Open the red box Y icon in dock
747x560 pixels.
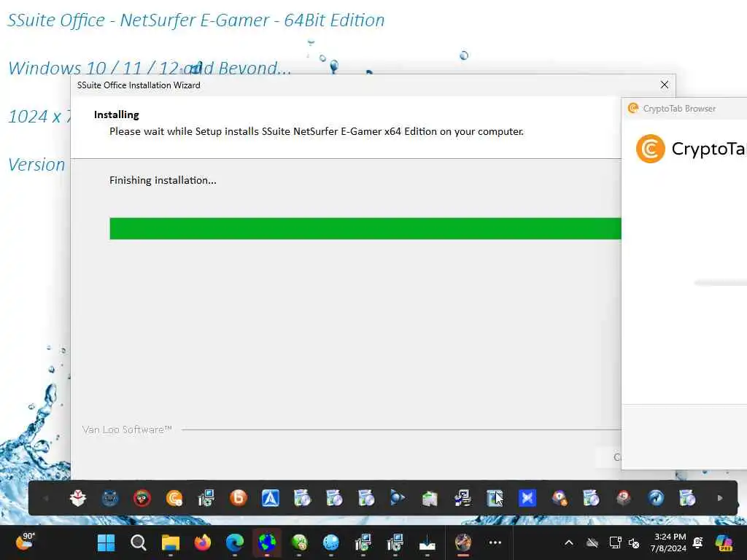pyautogui.click(x=77, y=498)
